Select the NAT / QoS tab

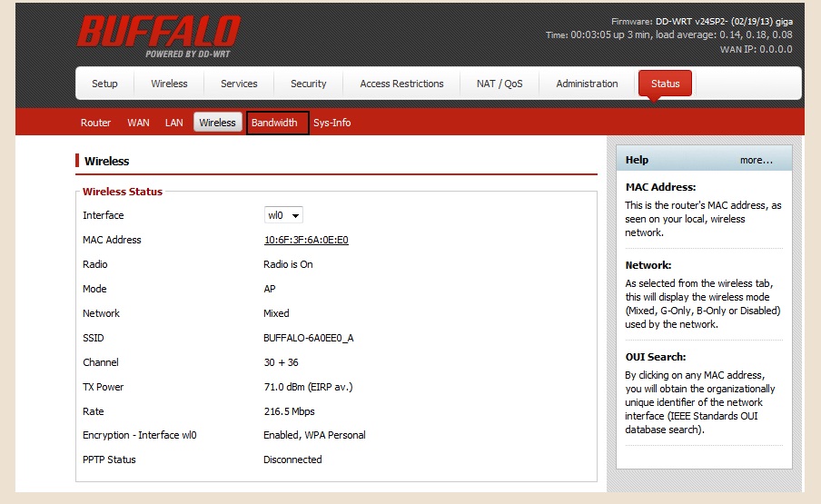(x=500, y=84)
